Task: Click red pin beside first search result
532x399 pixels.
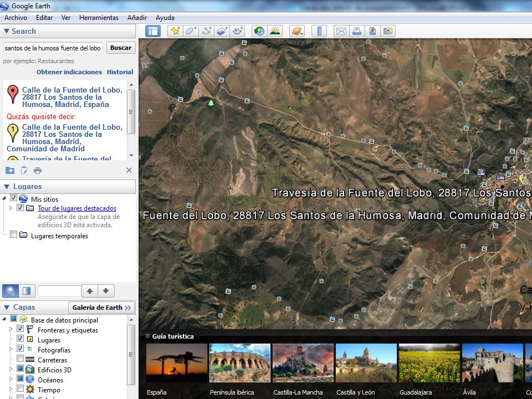Action: [13, 94]
